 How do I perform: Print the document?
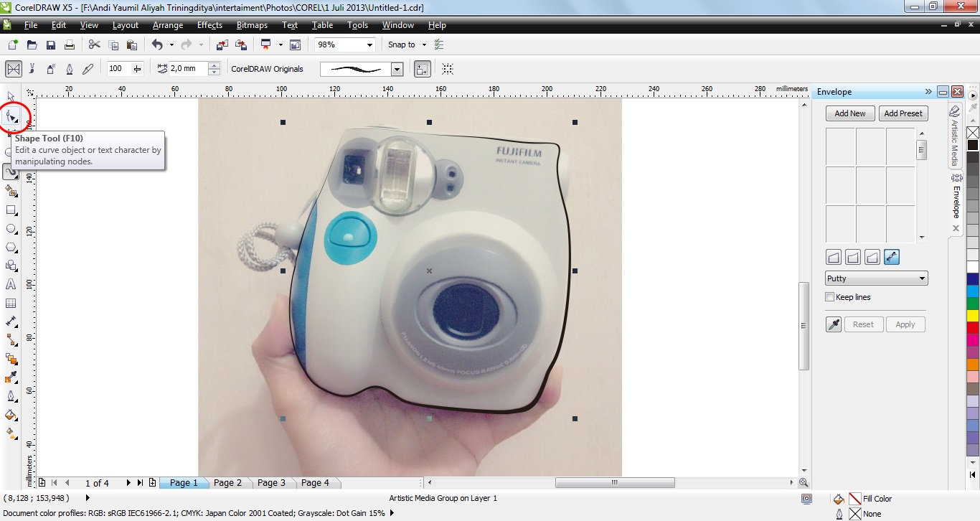[x=70, y=44]
